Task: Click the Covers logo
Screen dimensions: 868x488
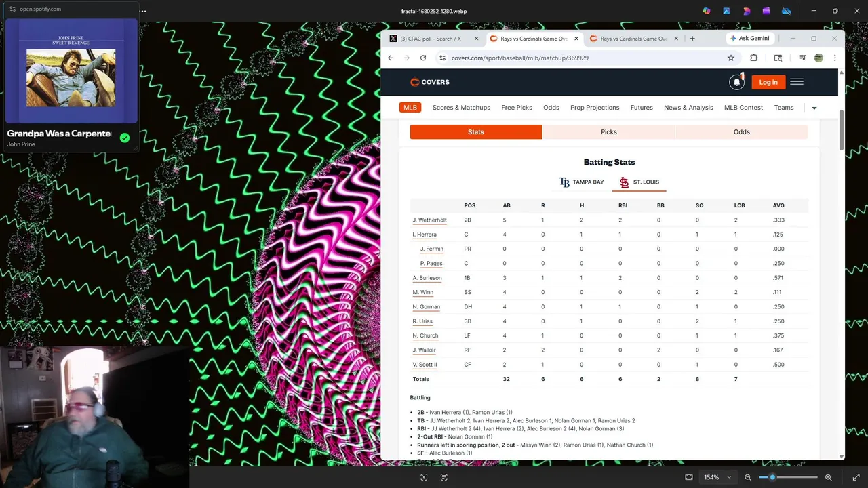Action: (430, 82)
